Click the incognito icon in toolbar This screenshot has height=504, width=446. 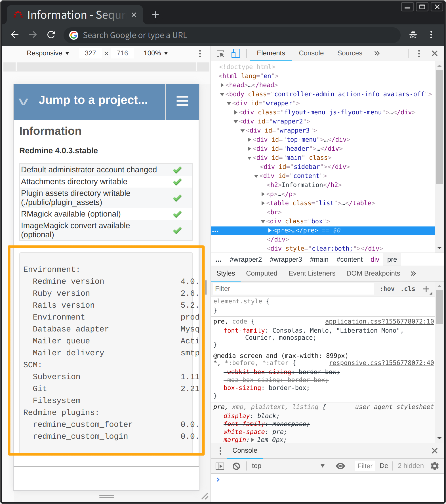point(413,35)
